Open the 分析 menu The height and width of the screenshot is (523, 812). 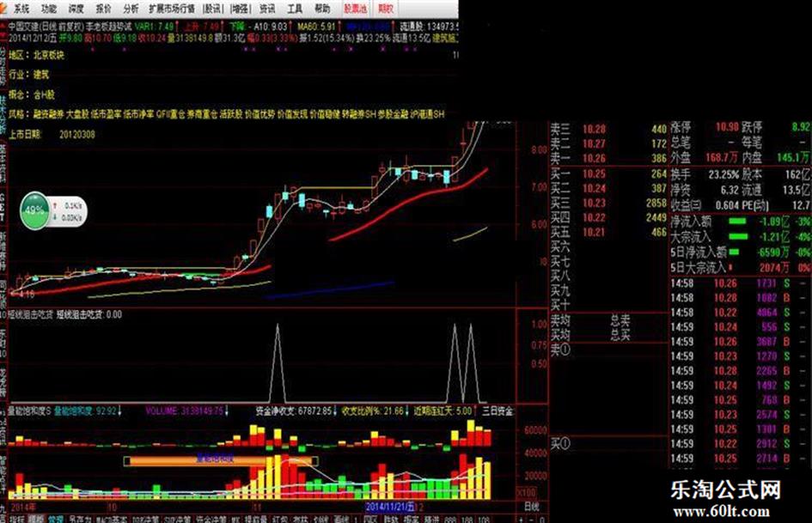[x=131, y=9]
